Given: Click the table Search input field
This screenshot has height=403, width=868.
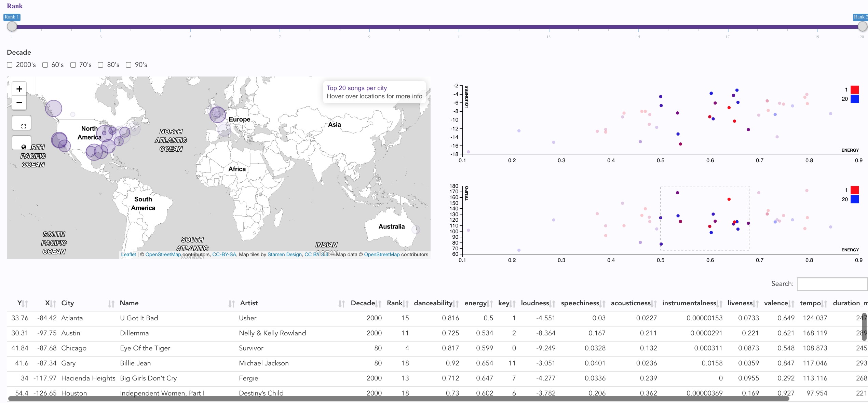Looking at the screenshot, I should coord(832,284).
